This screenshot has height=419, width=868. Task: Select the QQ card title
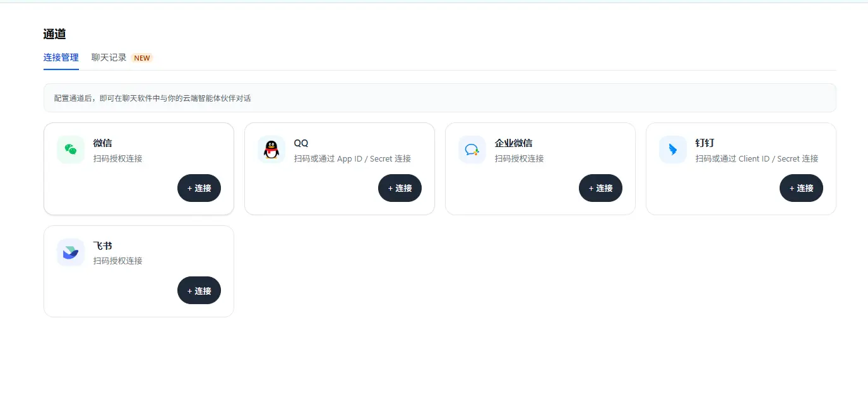301,143
